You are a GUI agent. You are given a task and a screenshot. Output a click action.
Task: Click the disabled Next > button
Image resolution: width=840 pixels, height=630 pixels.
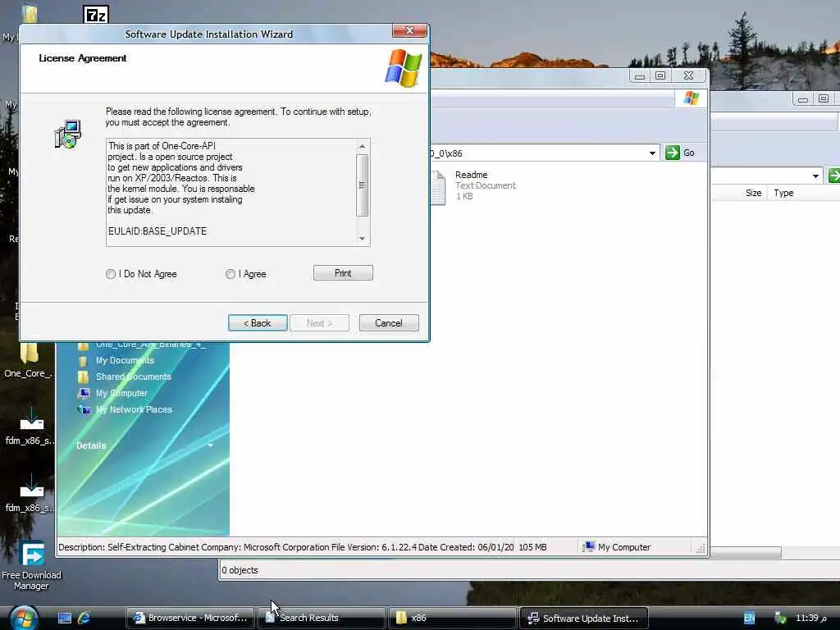(319, 323)
